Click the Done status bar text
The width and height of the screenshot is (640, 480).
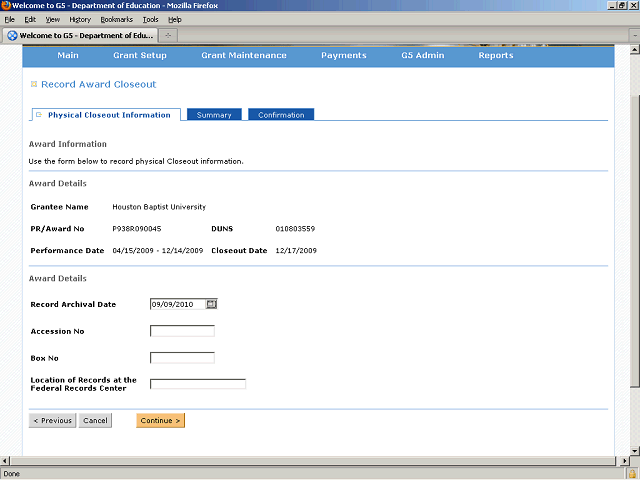[11, 474]
